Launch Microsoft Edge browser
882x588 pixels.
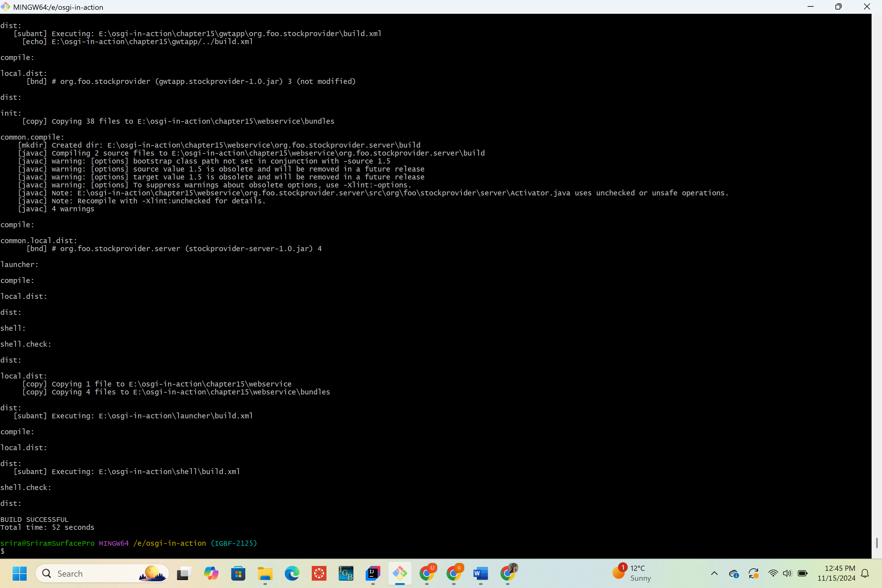click(x=292, y=573)
